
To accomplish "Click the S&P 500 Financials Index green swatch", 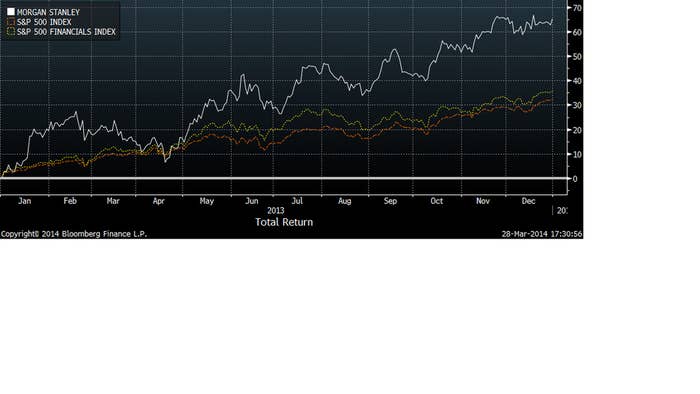I will [x=11, y=32].
